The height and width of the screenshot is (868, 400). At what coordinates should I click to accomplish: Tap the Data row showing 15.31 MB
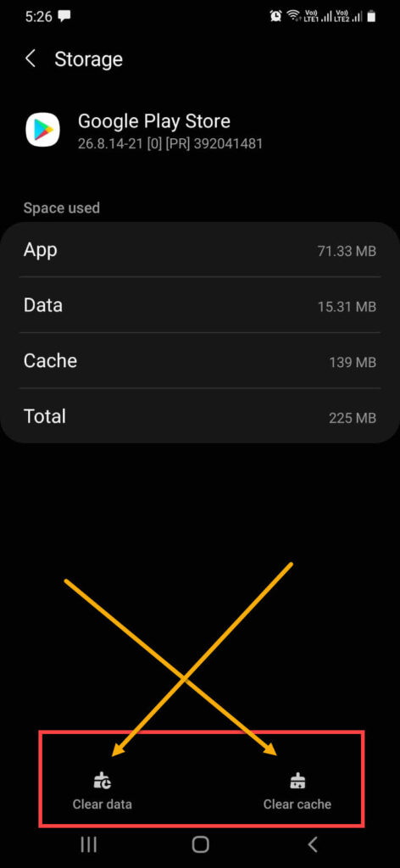click(200, 305)
